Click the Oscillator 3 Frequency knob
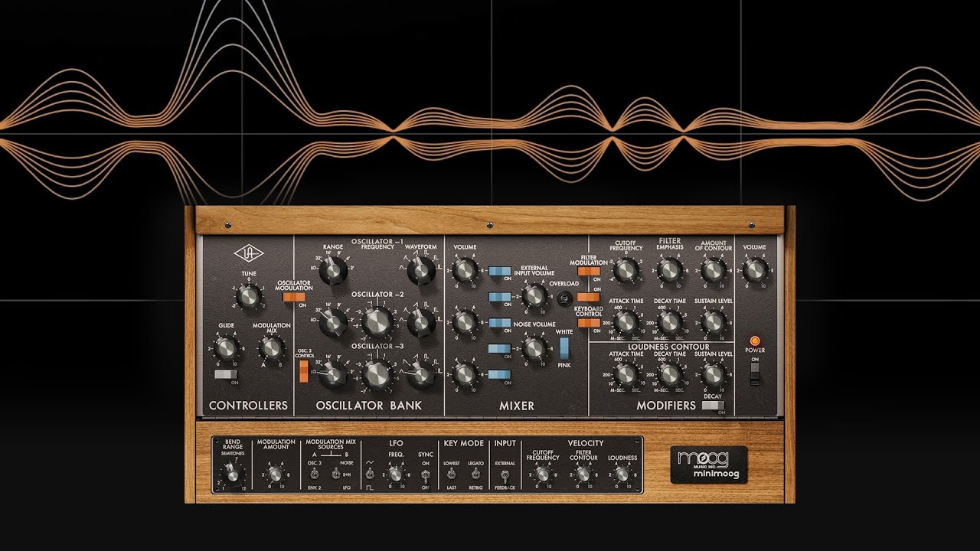 coord(377,374)
